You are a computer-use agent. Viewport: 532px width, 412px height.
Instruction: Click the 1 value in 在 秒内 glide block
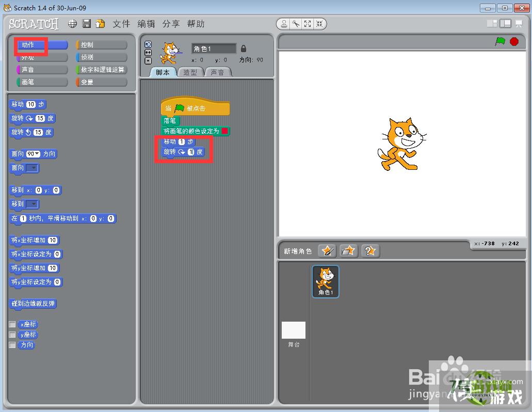[x=23, y=218]
